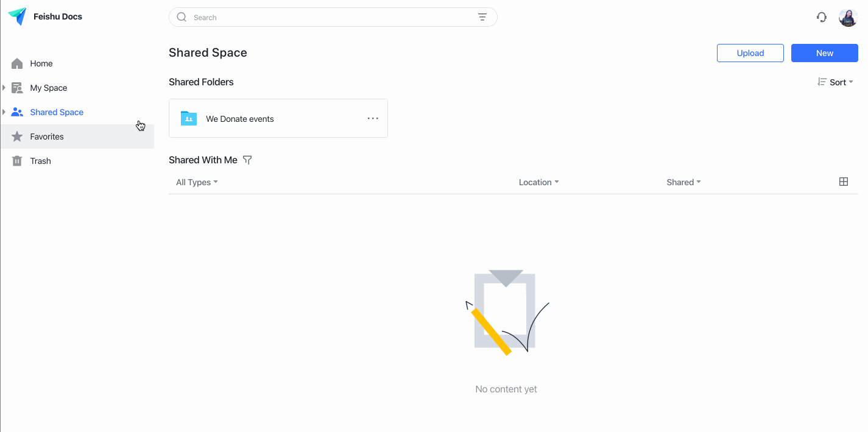
Task: Expand the My Space tree item
Action: click(x=5, y=87)
